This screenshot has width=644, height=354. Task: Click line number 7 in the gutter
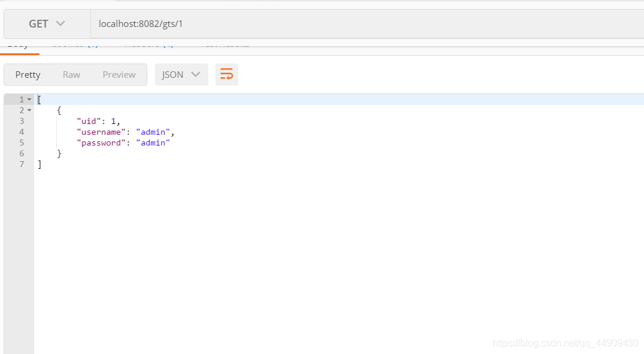(22, 164)
